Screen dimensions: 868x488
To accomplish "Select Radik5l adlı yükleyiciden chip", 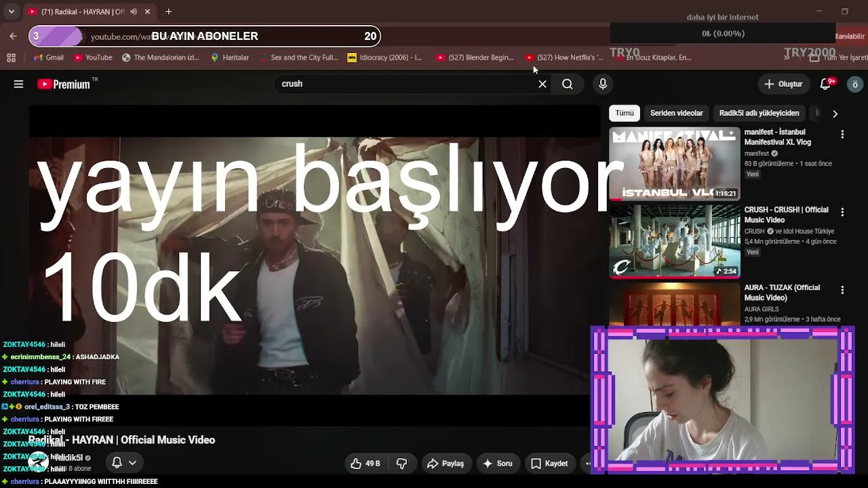I will point(759,113).
